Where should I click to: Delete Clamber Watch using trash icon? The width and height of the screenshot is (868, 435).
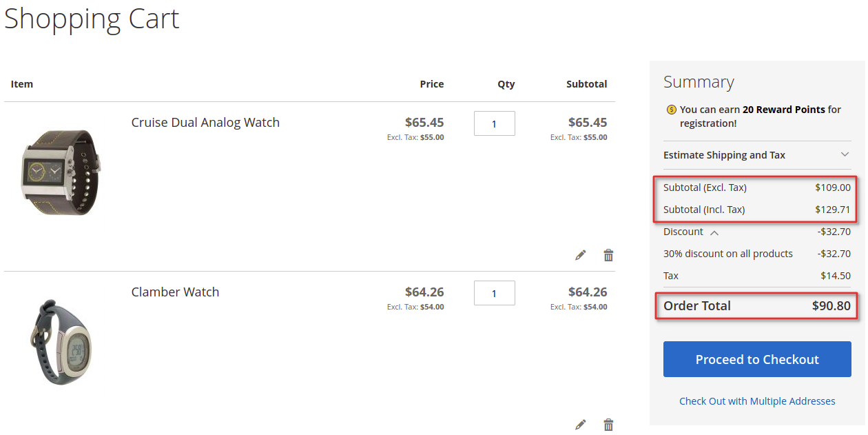coord(608,425)
